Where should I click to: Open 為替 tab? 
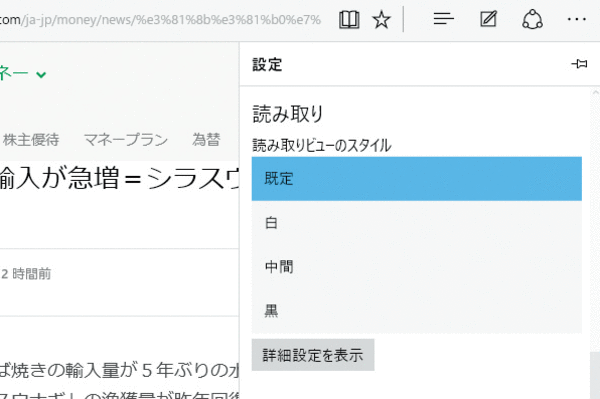click(x=206, y=140)
